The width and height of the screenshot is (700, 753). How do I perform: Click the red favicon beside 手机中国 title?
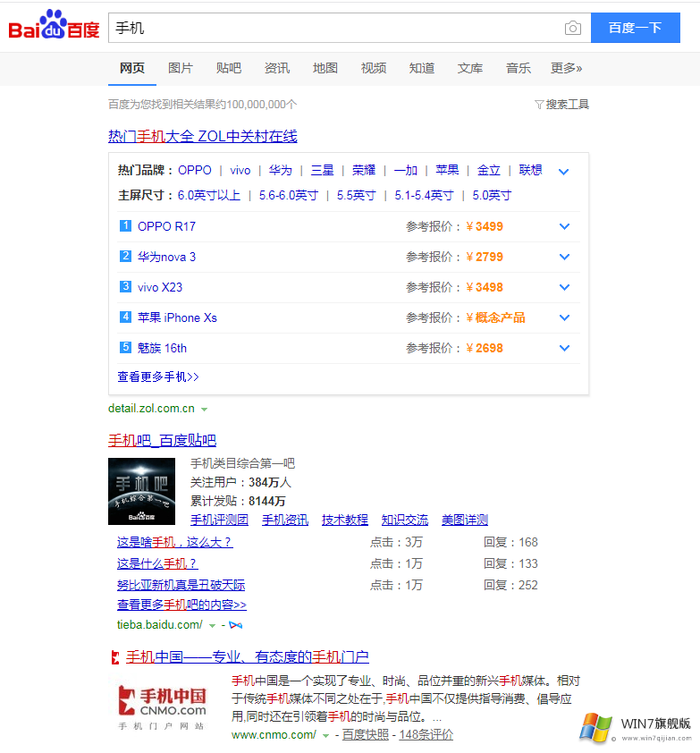(115, 657)
